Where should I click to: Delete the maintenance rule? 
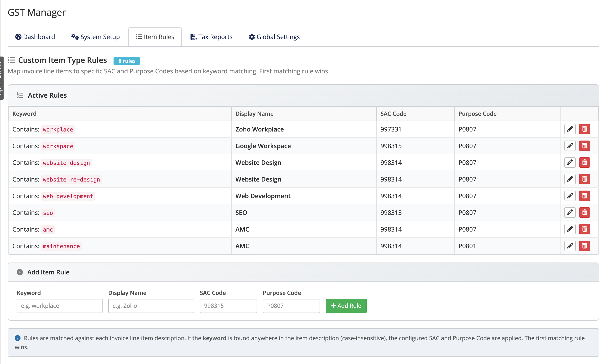(584, 246)
